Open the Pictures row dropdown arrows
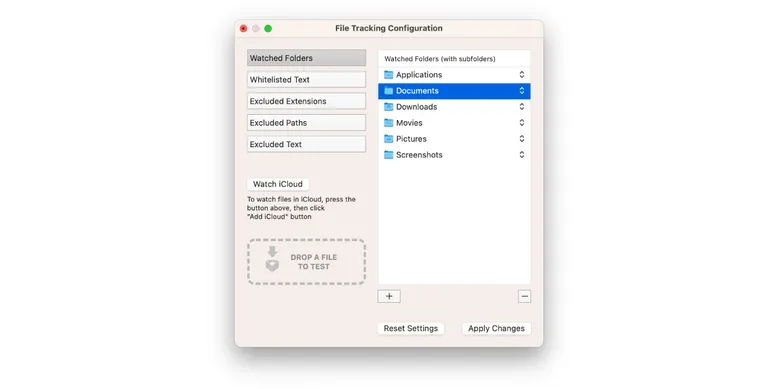Screen dimensions: 778x389 coord(522,139)
